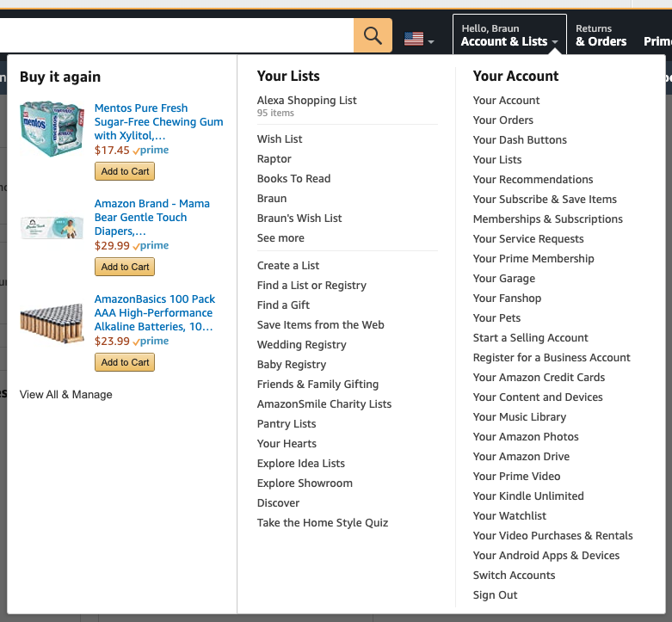Open the Alexa Shopping List
672x622 pixels.
pos(306,101)
